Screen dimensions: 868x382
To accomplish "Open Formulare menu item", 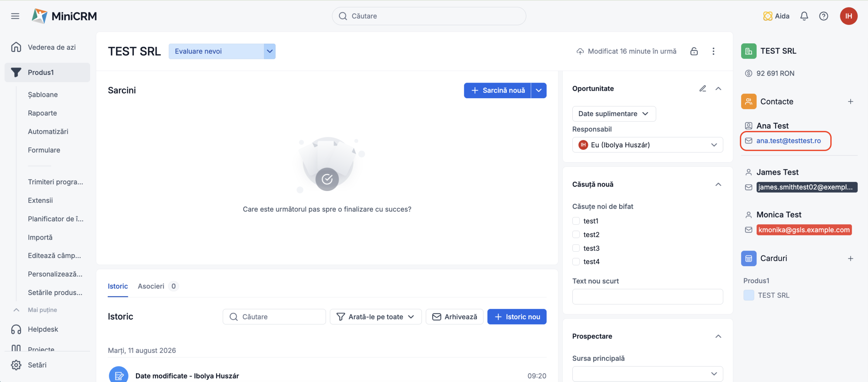I will tap(44, 150).
